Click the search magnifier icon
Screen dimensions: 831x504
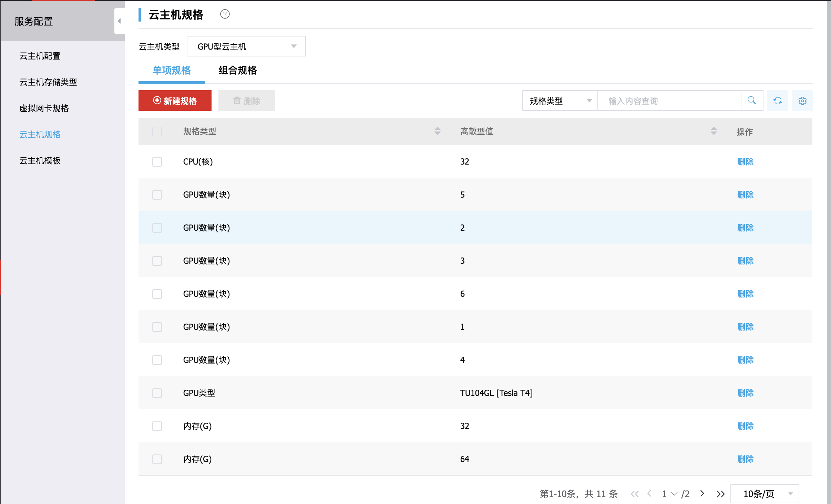point(752,101)
